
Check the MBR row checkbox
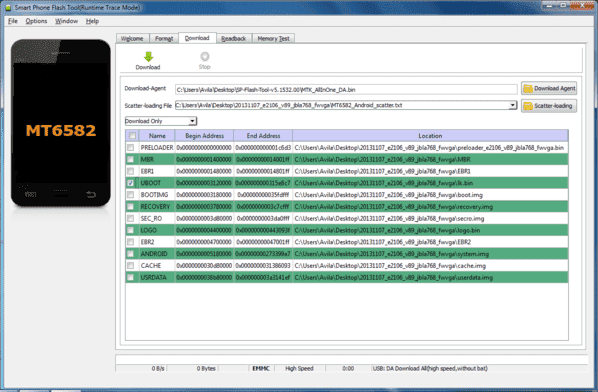click(x=131, y=159)
